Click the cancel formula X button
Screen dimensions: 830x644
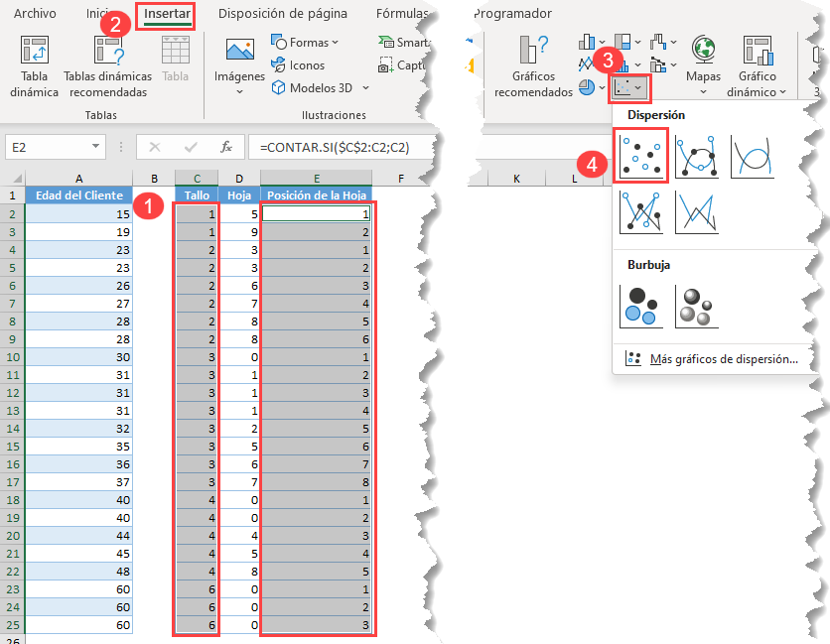tap(155, 147)
